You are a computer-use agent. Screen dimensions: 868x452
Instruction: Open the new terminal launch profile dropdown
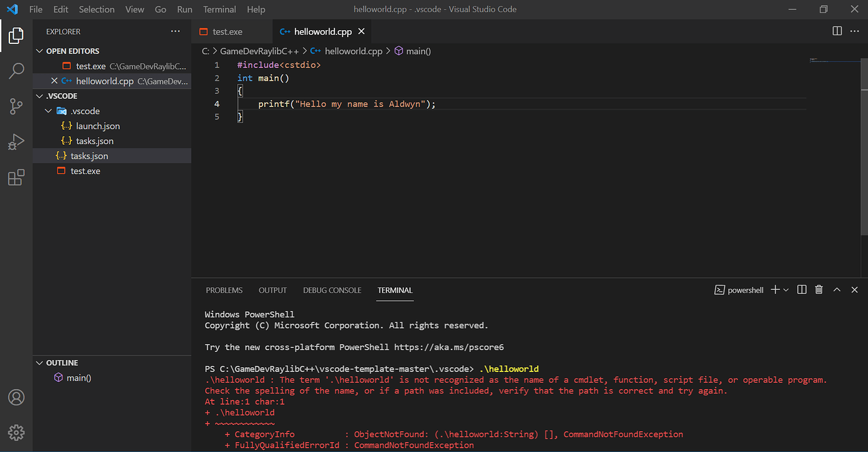[x=786, y=290]
